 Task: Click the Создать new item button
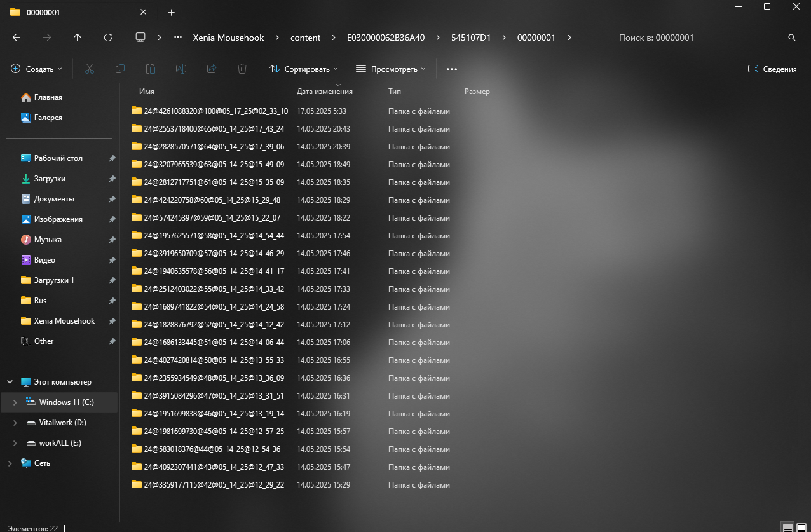tap(36, 69)
